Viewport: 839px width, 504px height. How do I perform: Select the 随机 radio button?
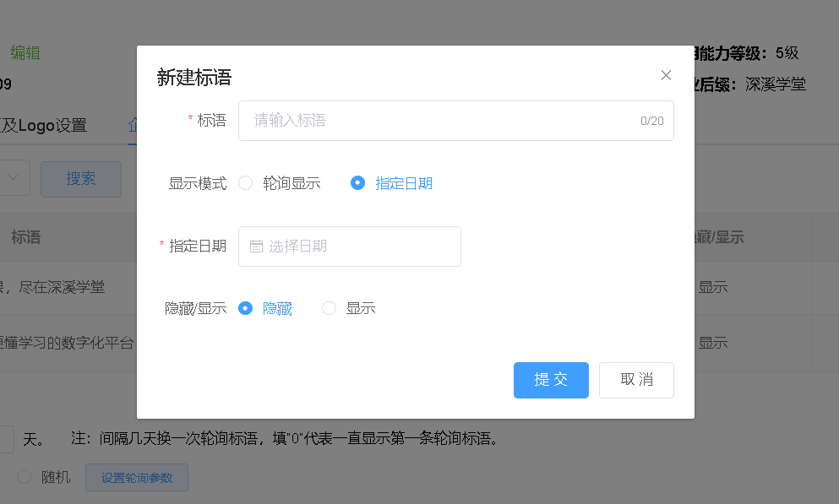pyautogui.click(x=25, y=477)
